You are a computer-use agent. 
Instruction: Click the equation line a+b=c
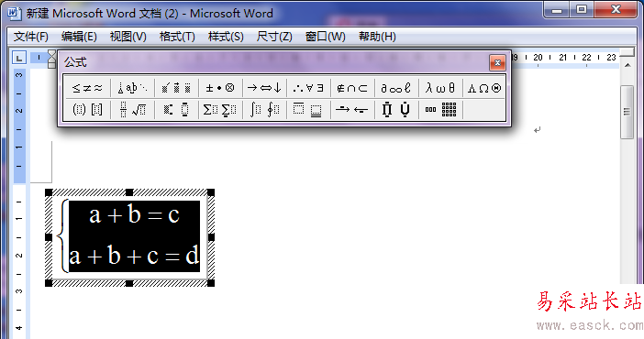point(134,214)
